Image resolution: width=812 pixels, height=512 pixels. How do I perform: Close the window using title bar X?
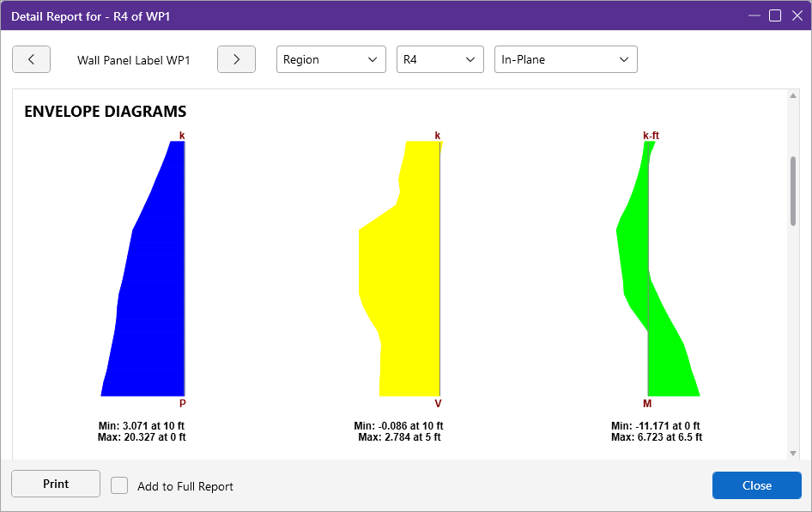click(796, 15)
